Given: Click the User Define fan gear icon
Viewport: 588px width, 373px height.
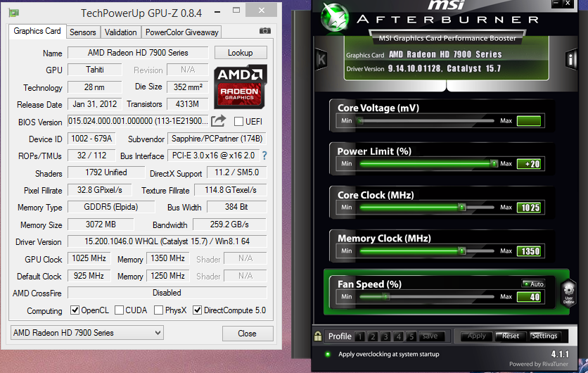Looking at the screenshot, I should pos(568,293).
